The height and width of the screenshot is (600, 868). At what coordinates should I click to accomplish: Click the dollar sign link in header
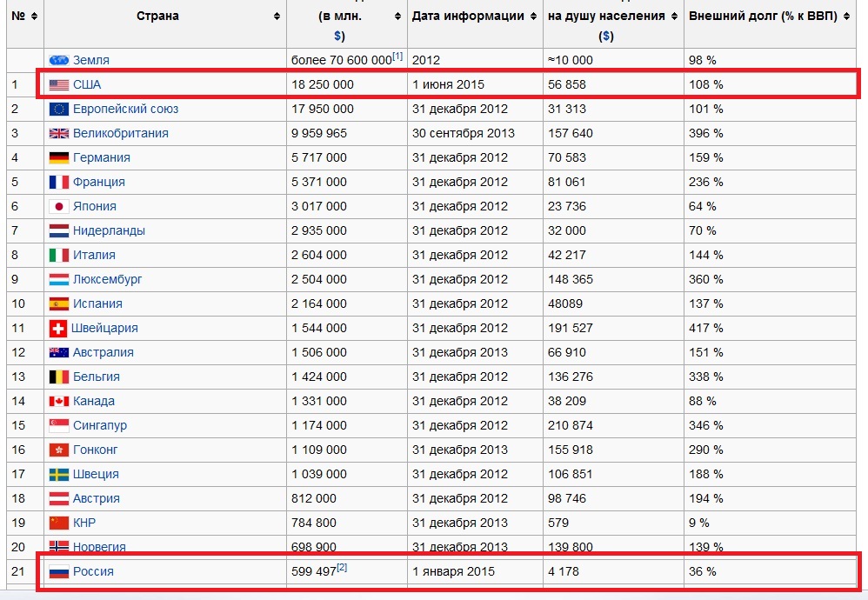[x=337, y=36]
